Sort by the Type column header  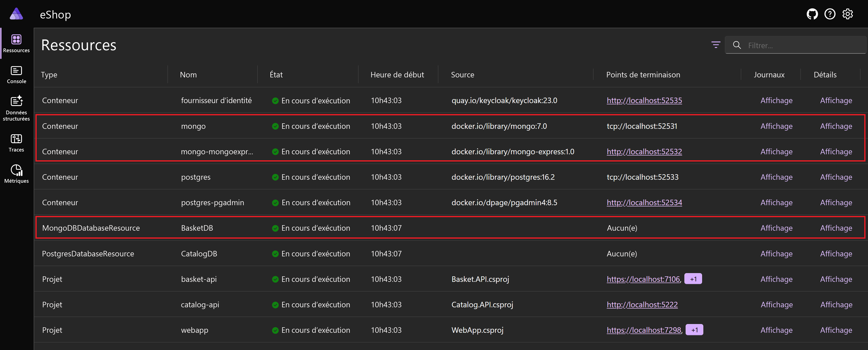pos(49,74)
